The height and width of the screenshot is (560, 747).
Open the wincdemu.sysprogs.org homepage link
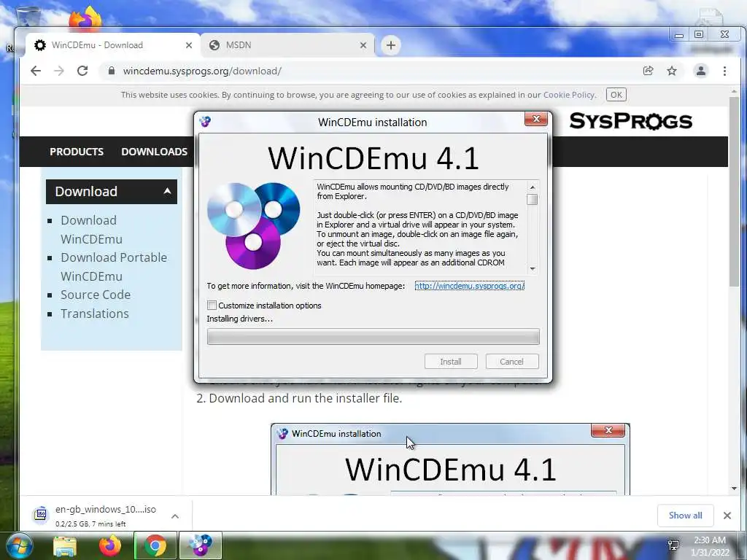[x=469, y=286]
